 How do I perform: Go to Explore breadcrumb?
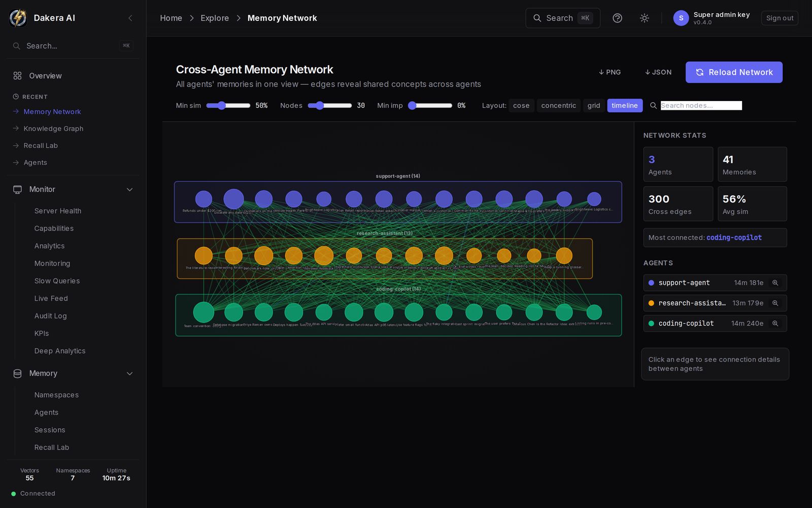pos(215,18)
